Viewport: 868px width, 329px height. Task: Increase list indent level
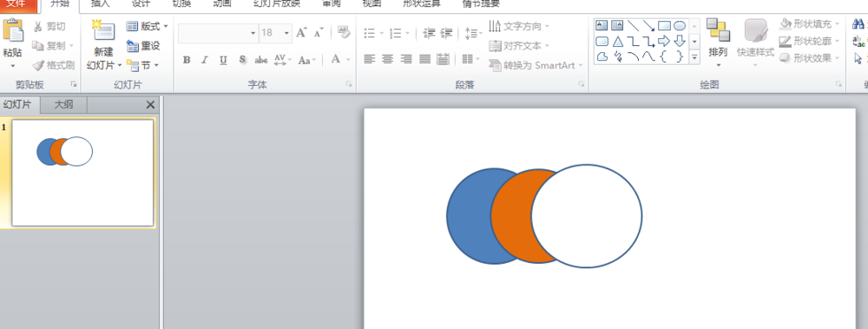(446, 33)
